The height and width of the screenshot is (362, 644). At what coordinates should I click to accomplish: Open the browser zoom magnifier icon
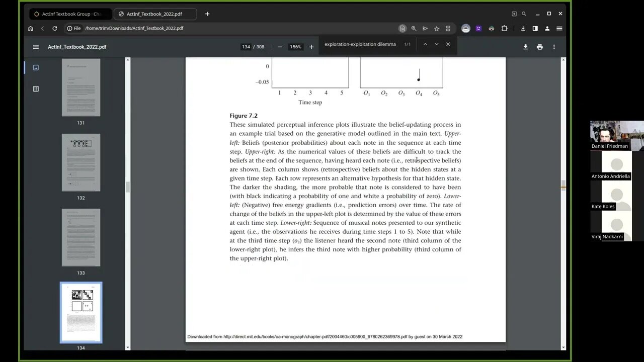414,28
